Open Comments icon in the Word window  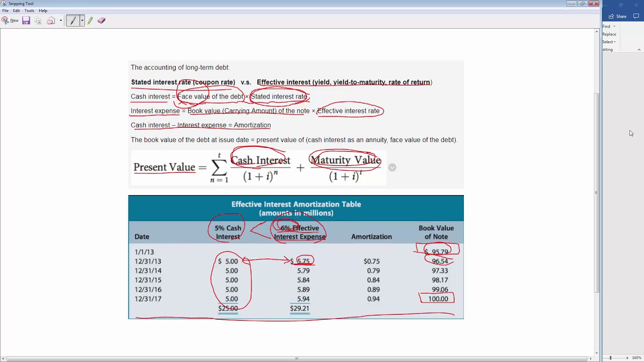pos(636,17)
